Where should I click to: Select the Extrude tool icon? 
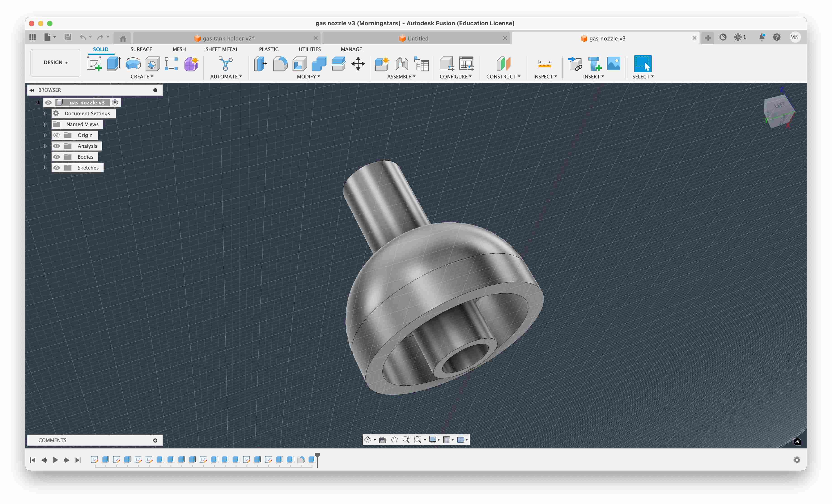click(114, 64)
